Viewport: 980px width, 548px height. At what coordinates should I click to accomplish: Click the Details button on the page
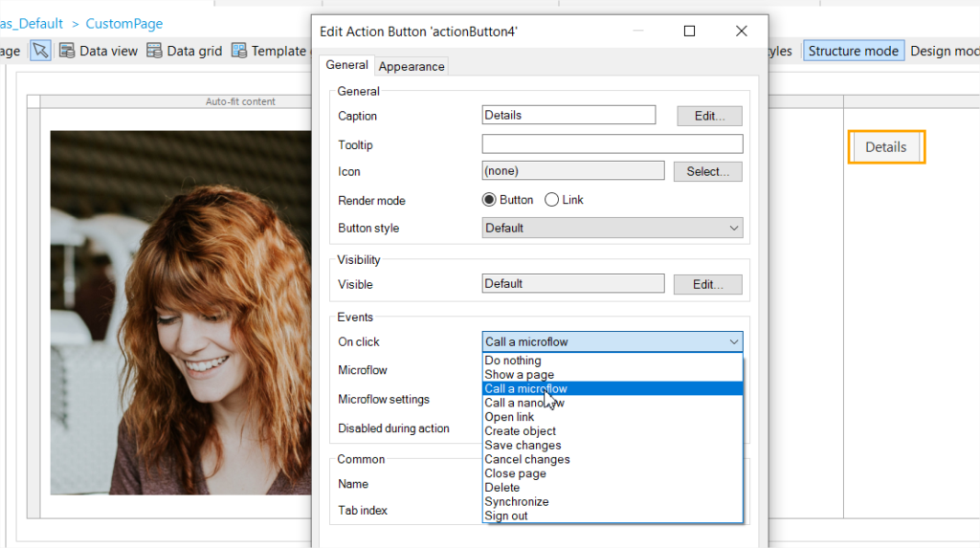(x=885, y=147)
